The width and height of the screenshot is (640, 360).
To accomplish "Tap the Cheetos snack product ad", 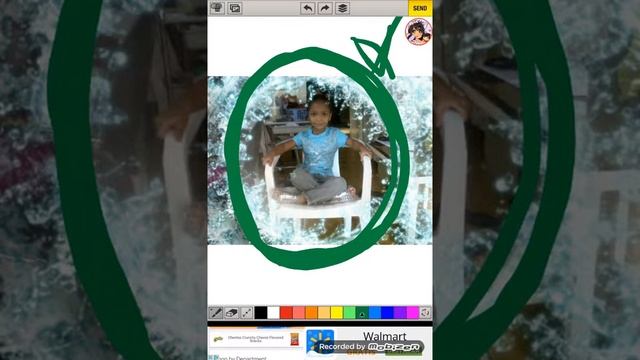I will (256, 339).
